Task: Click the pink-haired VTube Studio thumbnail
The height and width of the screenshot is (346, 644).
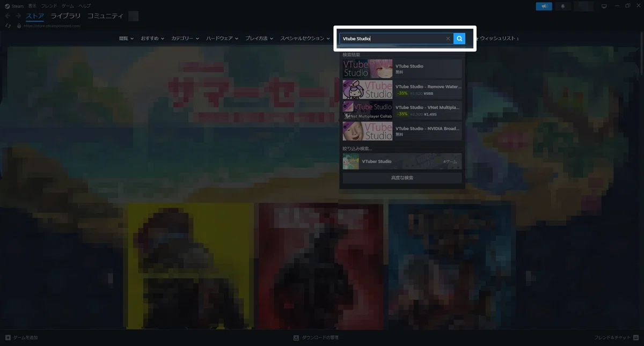Action: point(368,69)
